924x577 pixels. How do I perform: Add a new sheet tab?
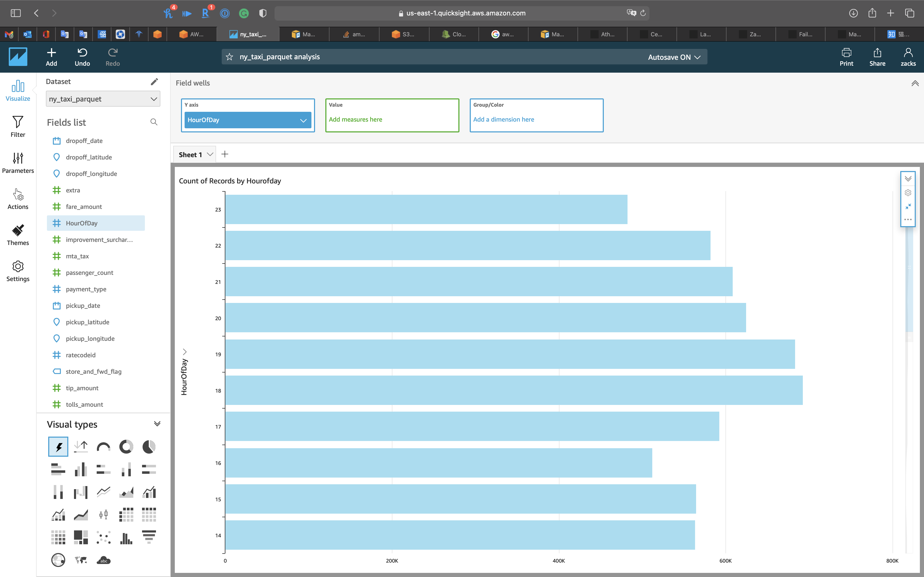click(x=225, y=154)
